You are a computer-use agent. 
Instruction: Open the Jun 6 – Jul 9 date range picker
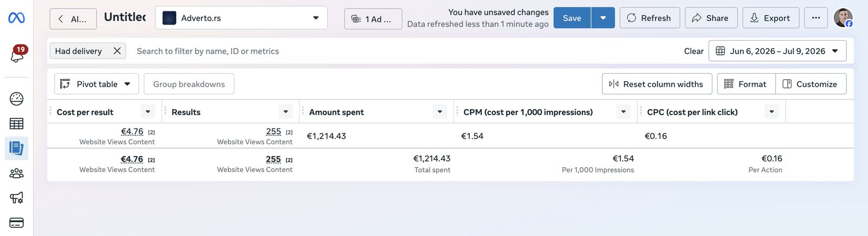pos(777,51)
